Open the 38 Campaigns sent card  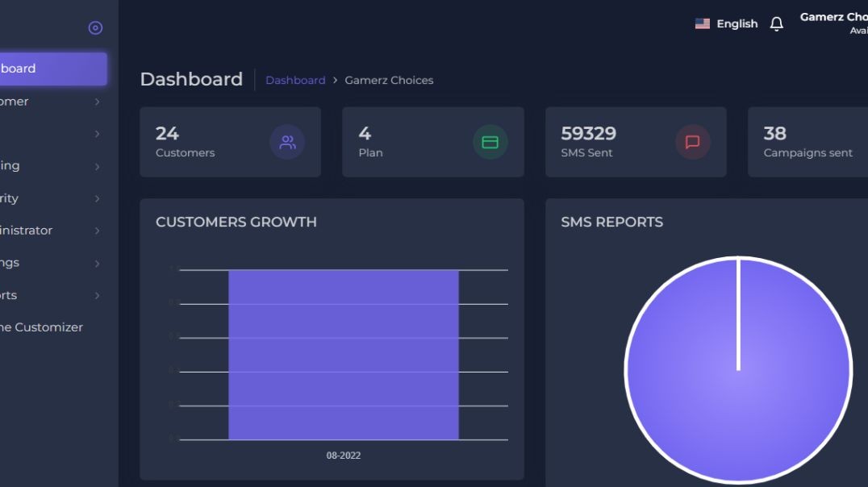click(x=807, y=142)
